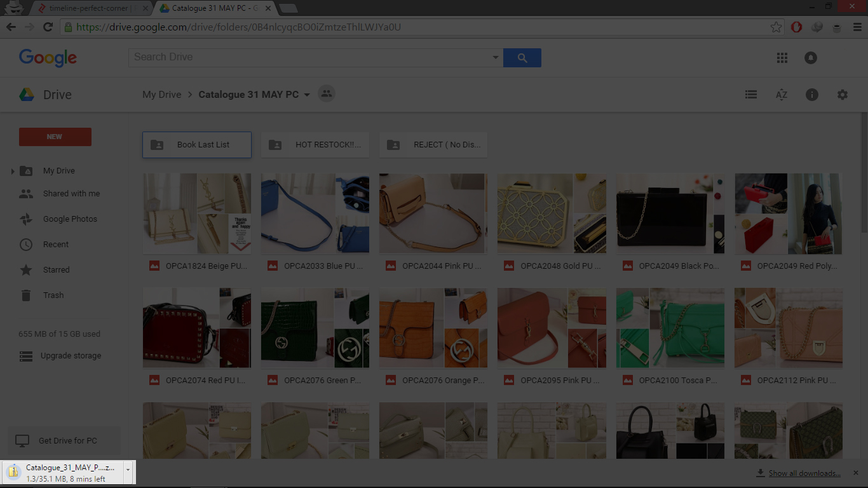
Task: Click the Google apps grid icon
Action: pyautogui.click(x=782, y=58)
